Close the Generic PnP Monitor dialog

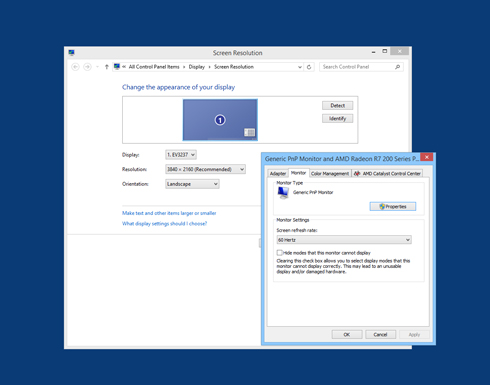(x=427, y=157)
